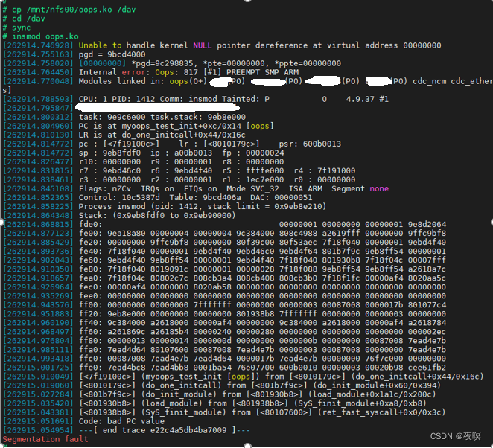Image resolution: width=493 pixels, height=448 pixels.
Task: Select the 'r10: 00000000' register line
Action: coord(144,161)
